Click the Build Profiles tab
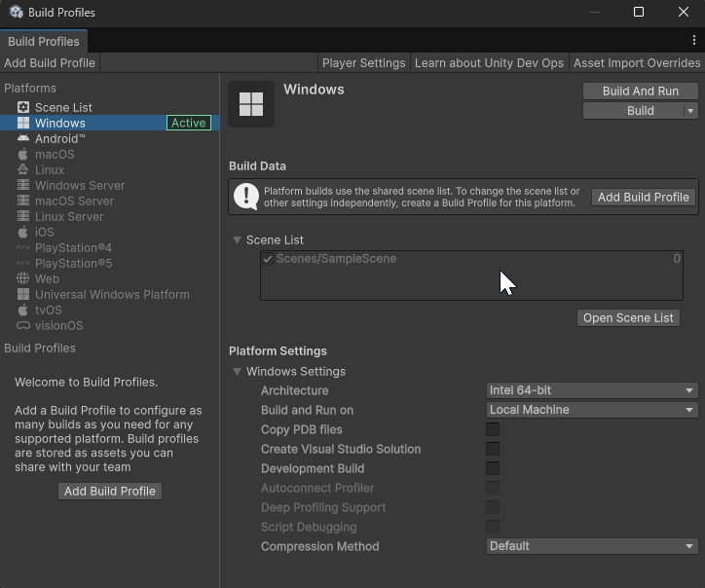Image resolution: width=705 pixels, height=588 pixels. click(43, 42)
